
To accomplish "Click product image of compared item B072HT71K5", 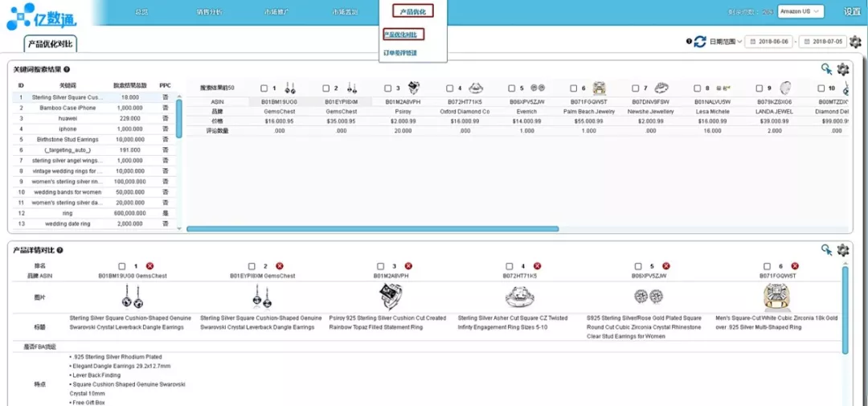I will [x=520, y=297].
